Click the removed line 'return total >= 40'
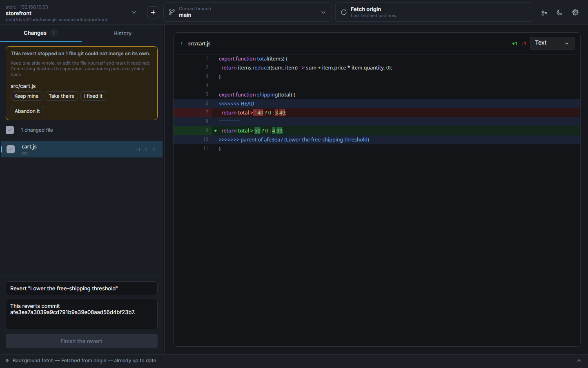The image size is (588, 368). (377, 113)
